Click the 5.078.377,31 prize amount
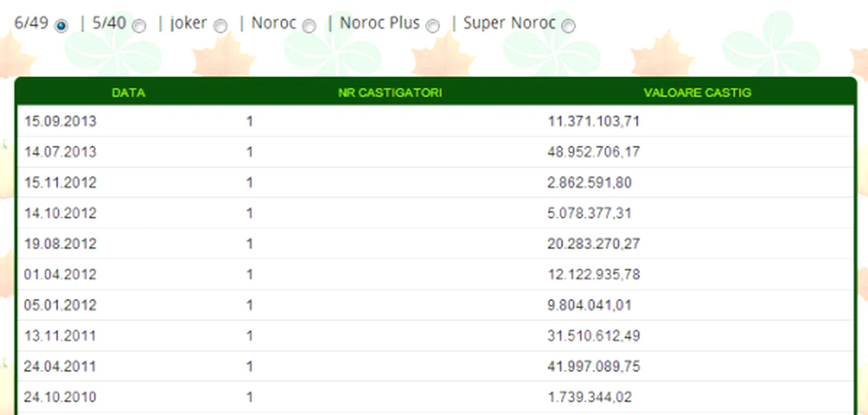Viewport: 868px width, 415px height. (x=589, y=213)
